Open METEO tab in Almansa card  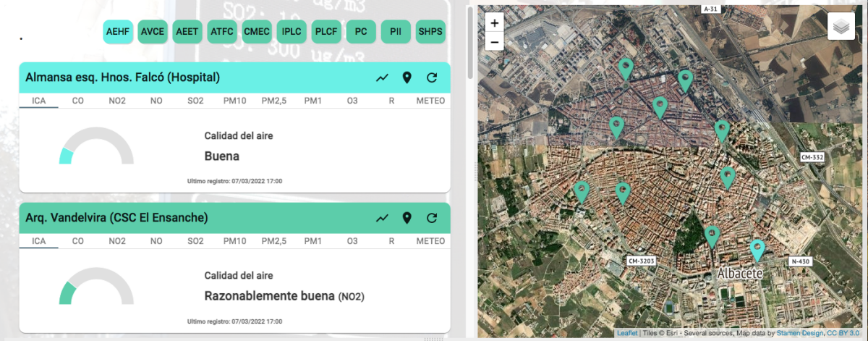pos(430,100)
